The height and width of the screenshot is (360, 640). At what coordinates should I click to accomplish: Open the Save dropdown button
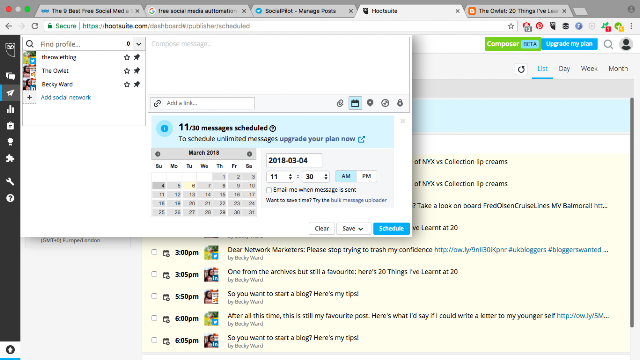[353, 229]
